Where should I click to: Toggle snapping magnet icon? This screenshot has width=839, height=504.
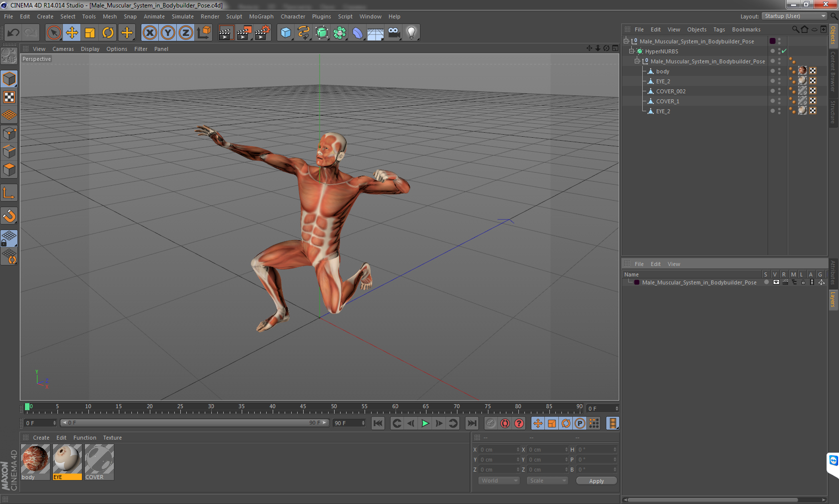coord(9,216)
